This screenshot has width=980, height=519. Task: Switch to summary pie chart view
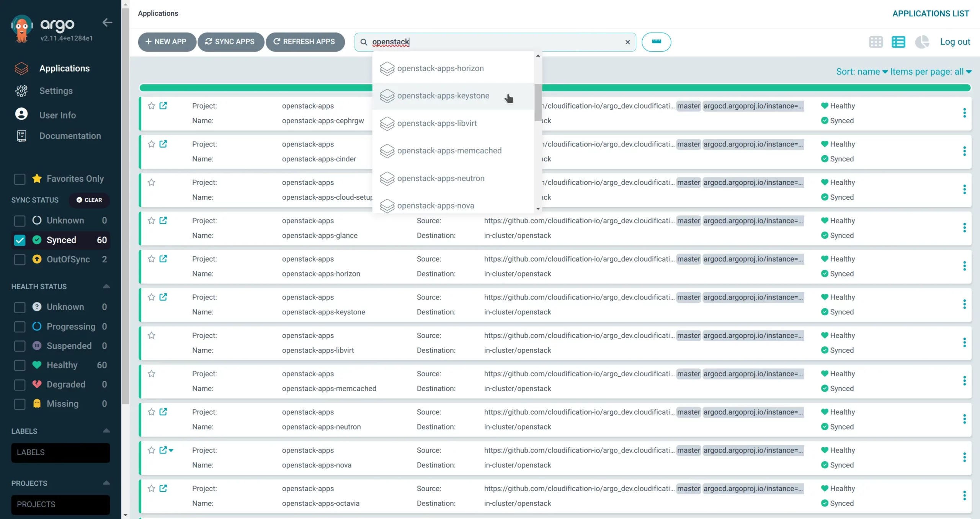[x=922, y=42]
